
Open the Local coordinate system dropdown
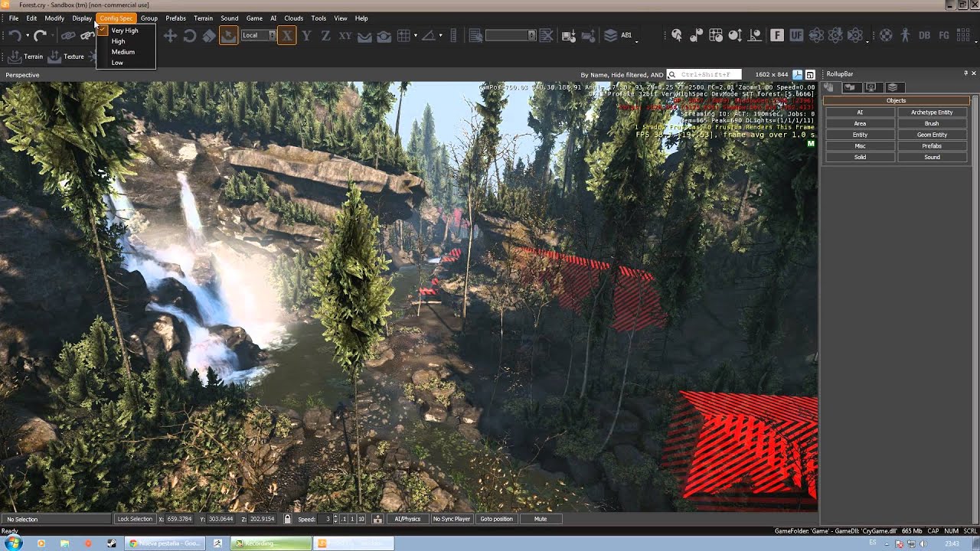[x=258, y=35]
